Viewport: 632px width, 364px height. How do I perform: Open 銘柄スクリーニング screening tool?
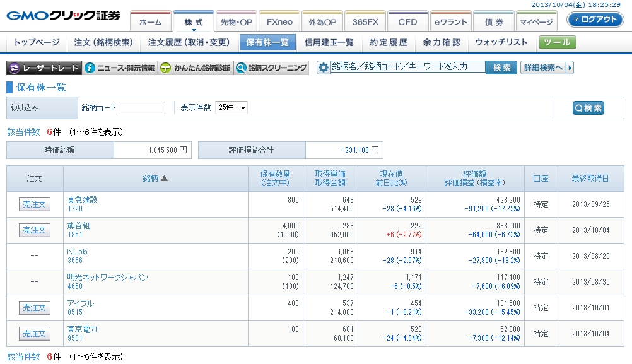pyautogui.click(x=271, y=68)
